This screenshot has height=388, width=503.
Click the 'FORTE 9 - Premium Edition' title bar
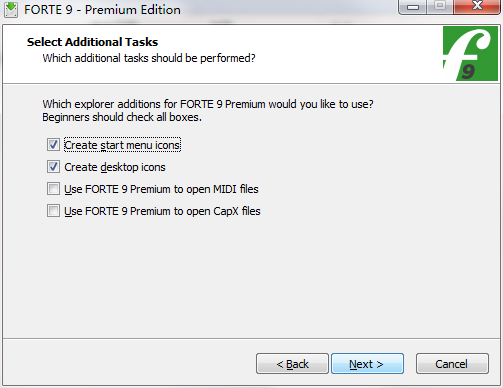pos(102,10)
